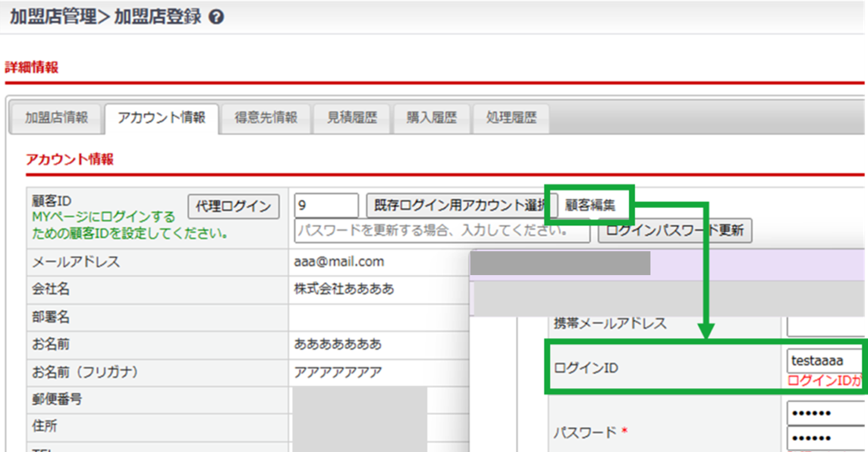The image size is (868, 452).
Task: Select the アカウント情報 tab
Action: (x=162, y=118)
